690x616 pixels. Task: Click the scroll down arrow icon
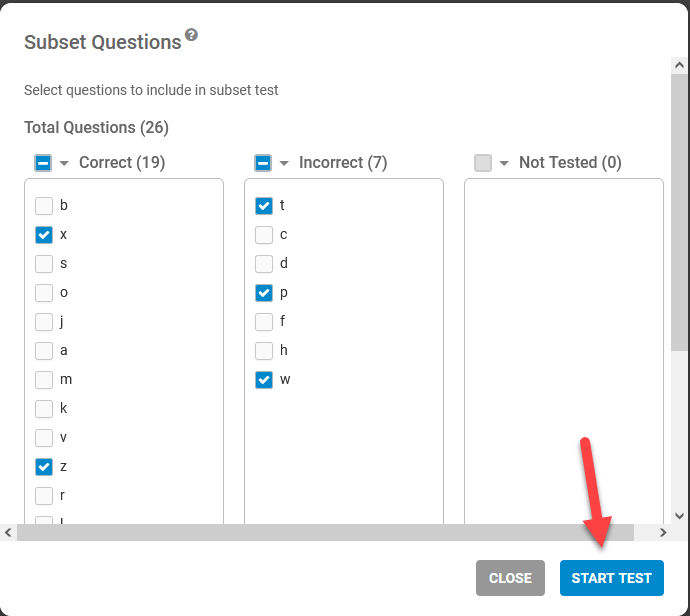[679, 516]
